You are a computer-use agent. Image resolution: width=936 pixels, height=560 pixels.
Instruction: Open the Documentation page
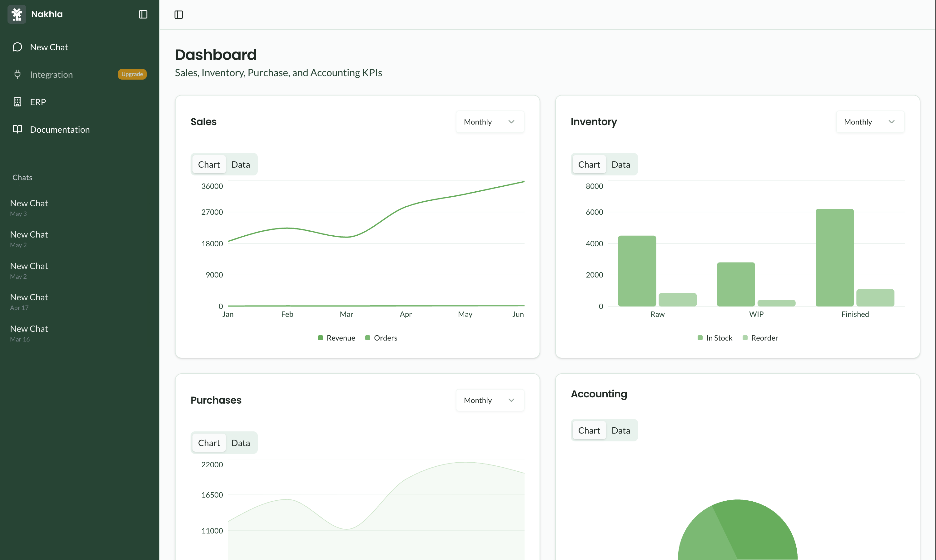point(79,130)
